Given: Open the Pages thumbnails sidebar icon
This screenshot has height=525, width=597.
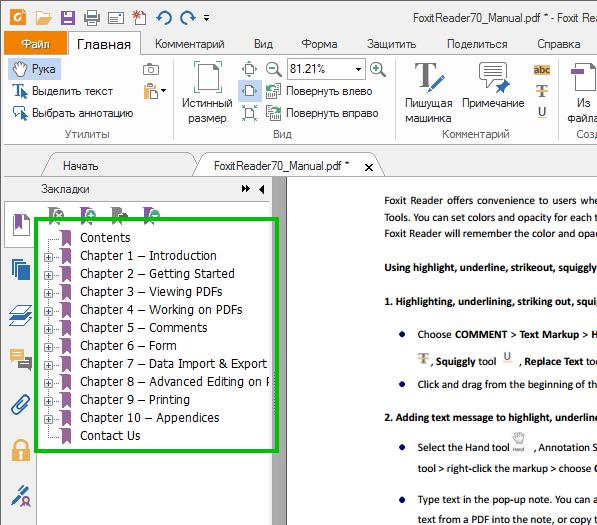Looking at the screenshot, I should tap(21, 270).
